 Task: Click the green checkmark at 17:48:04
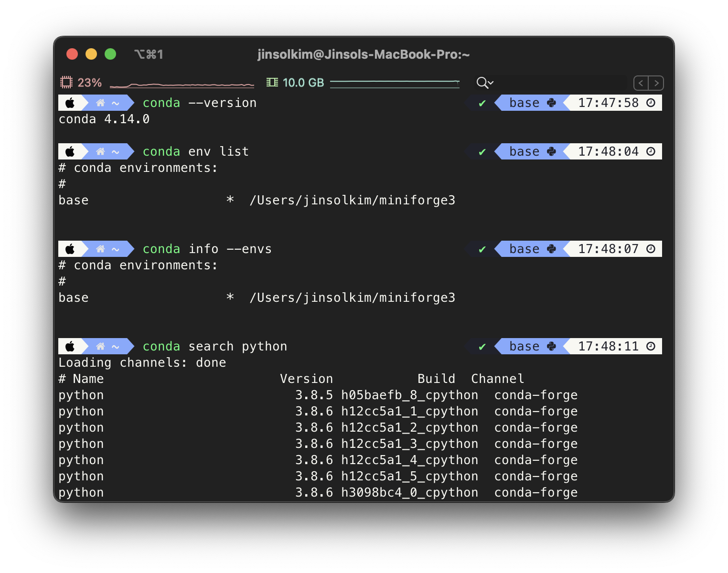tap(482, 152)
